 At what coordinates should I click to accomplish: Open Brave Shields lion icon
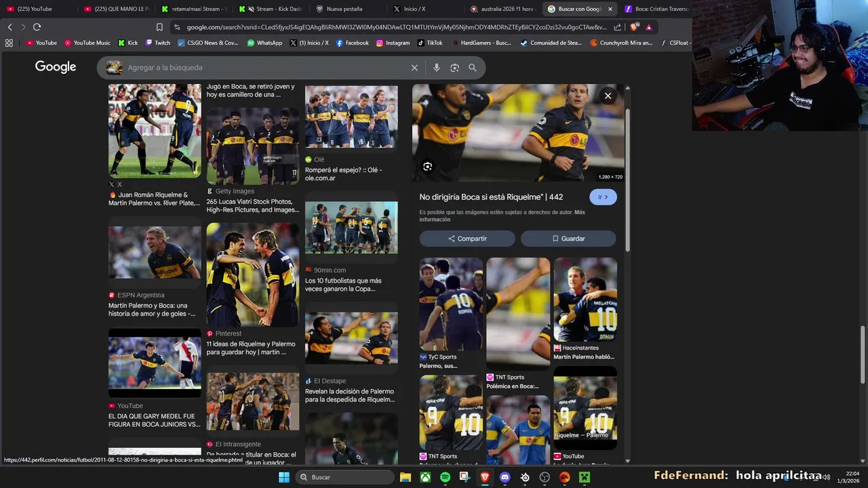tap(633, 27)
